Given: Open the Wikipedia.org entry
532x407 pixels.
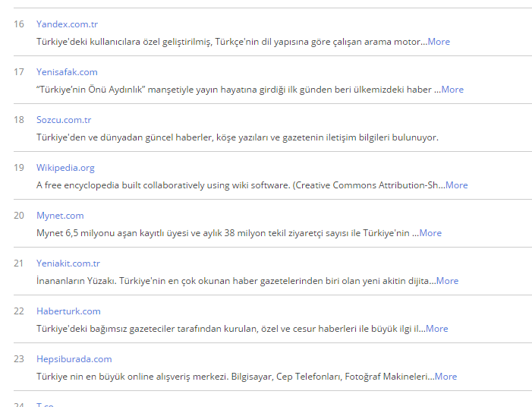Looking at the screenshot, I should [x=65, y=168].
